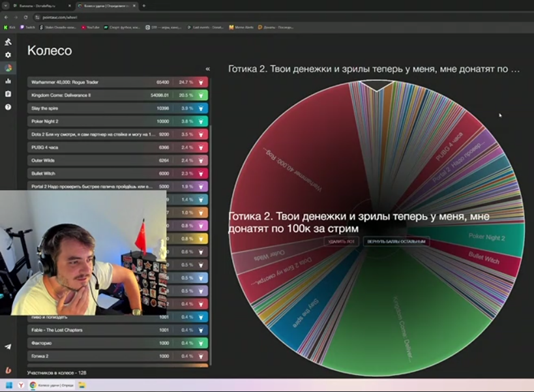The height and width of the screenshot is (392, 534).
Task: Click crown icon in Fable row
Action: pyautogui.click(x=201, y=330)
